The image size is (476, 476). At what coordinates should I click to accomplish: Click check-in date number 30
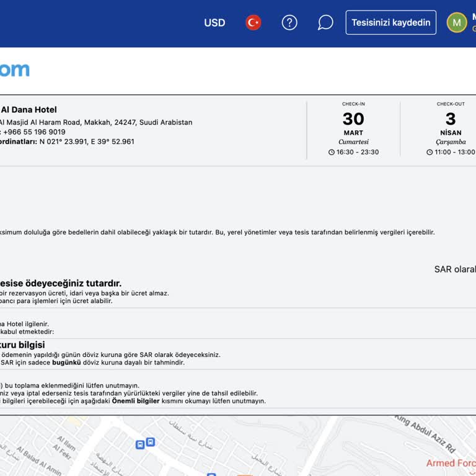[353, 119]
